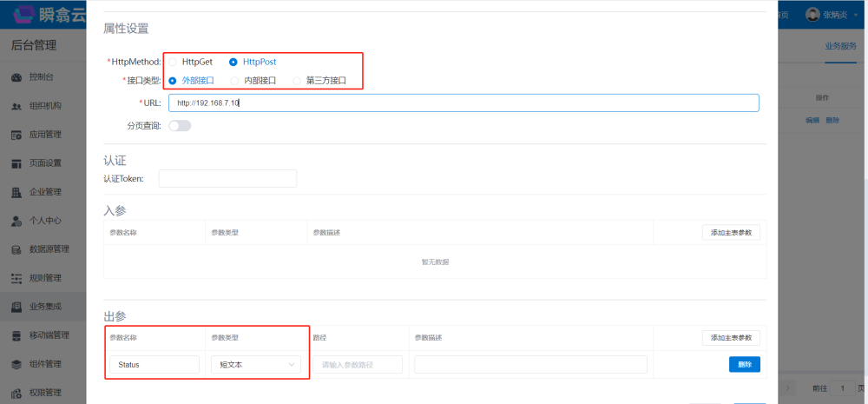This screenshot has height=404, width=868.
Task: Click the 页面设置 icon in sidebar
Action: [x=16, y=163]
